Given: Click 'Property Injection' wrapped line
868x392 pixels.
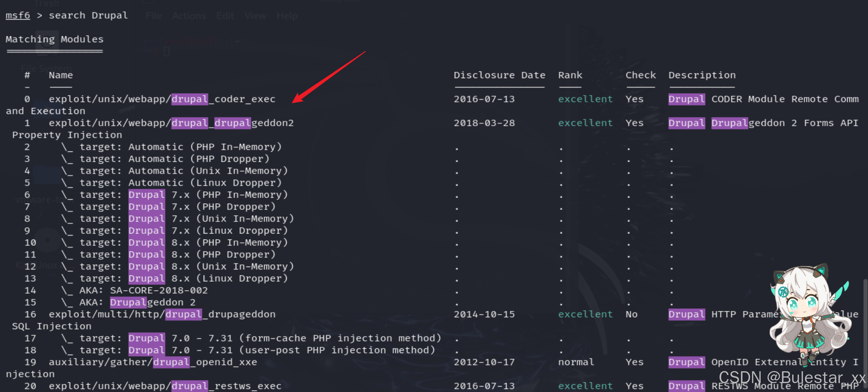Looking at the screenshot, I should pos(67,135).
